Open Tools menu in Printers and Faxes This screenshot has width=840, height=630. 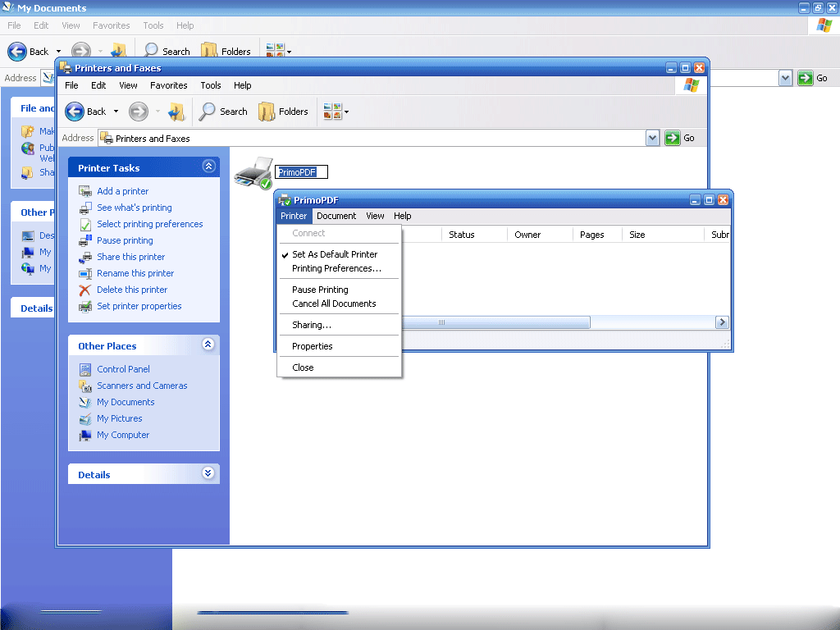point(211,85)
